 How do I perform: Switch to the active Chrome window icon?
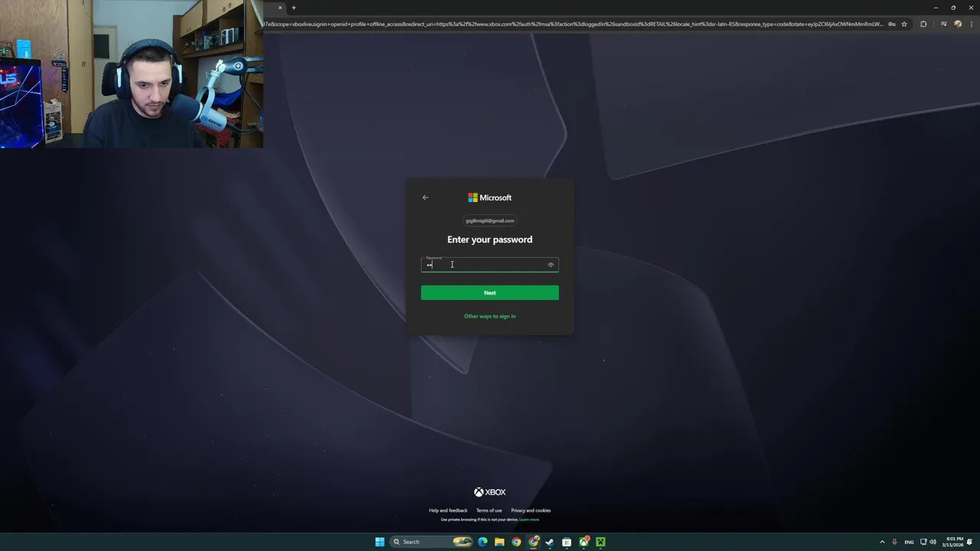(534, 542)
